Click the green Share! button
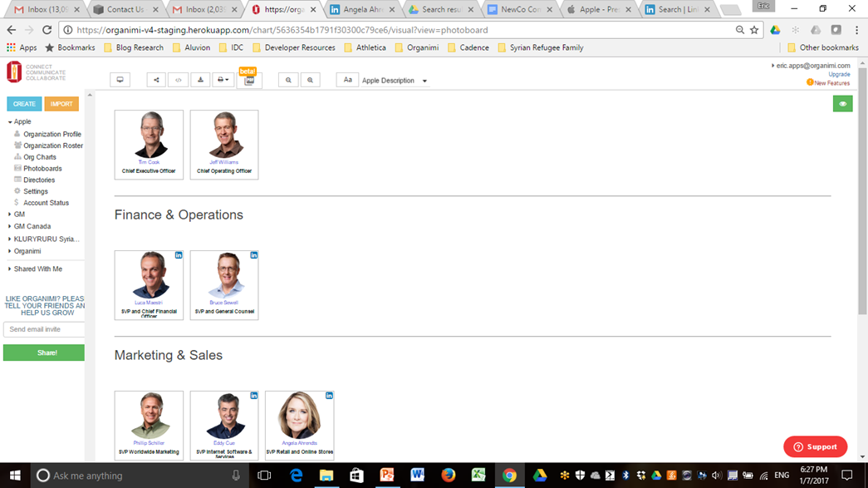Screen dimensions: 868x488 pos(44,352)
